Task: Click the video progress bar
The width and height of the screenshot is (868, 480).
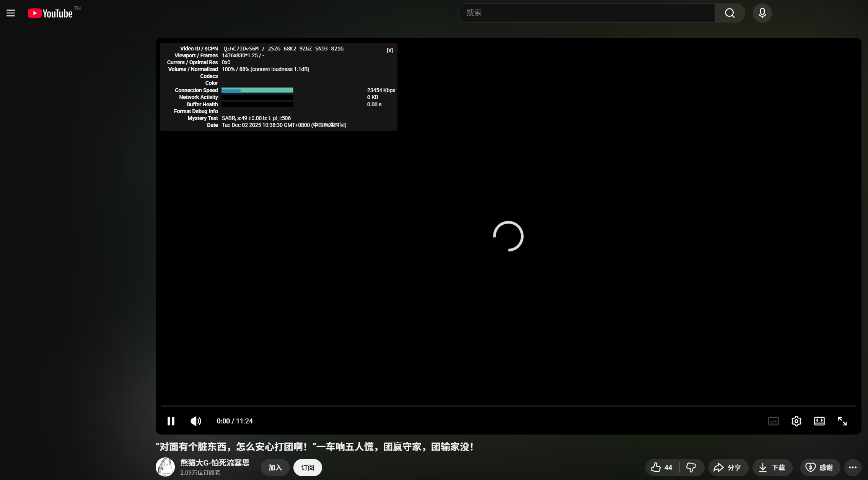Action: coord(508,406)
